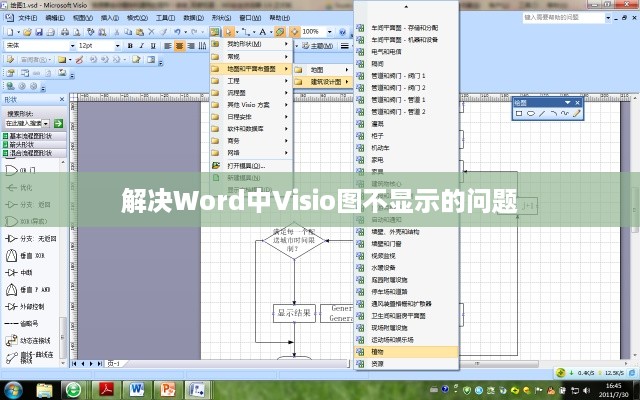Select Ellipse tool in drawing toolbar
Image resolution: width=640 pixels, height=400 pixels.
click(x=530, y=113)
